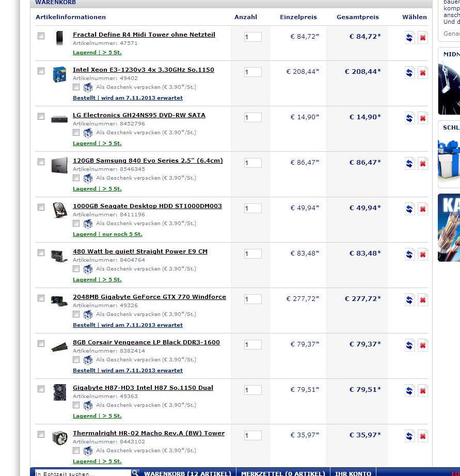This screenshot has width=460, height=476.
Task: Enable gift wrap for Intel Xeon
Action: click(76, 87)
